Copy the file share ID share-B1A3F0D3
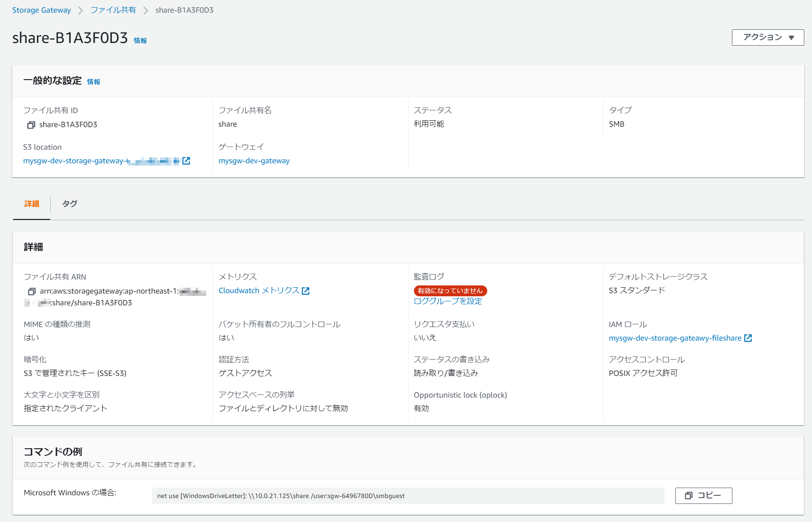The image size is (812, 522). click(x=31, y=125)
